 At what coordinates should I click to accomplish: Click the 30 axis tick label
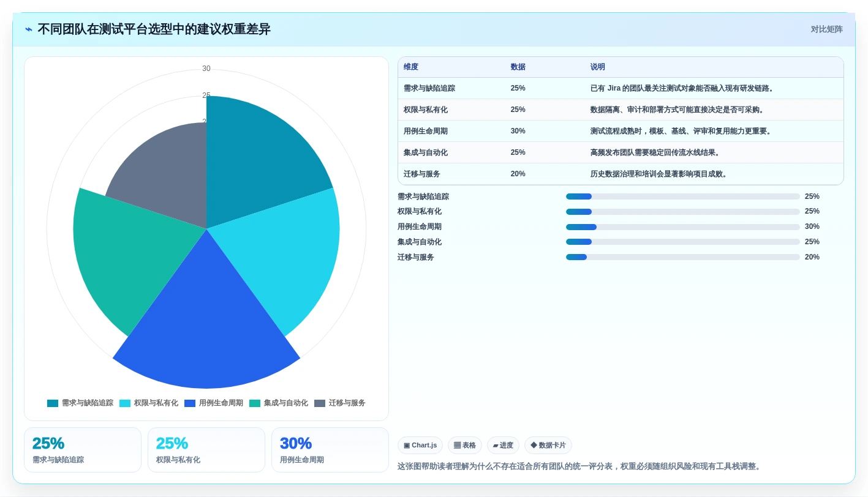tap(206, 69)
